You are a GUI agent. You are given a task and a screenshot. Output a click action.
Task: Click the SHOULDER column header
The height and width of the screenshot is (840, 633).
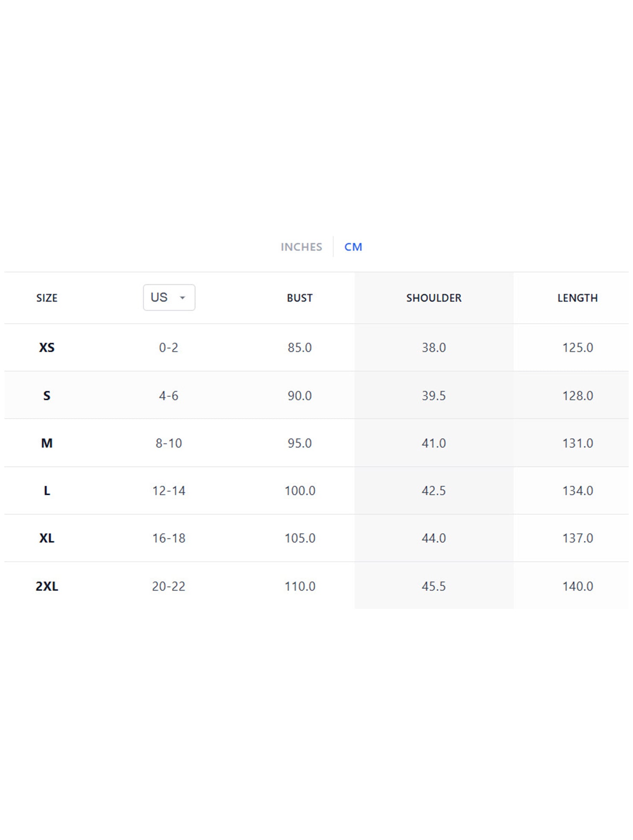pyautogui.click(x=434, y=298)
